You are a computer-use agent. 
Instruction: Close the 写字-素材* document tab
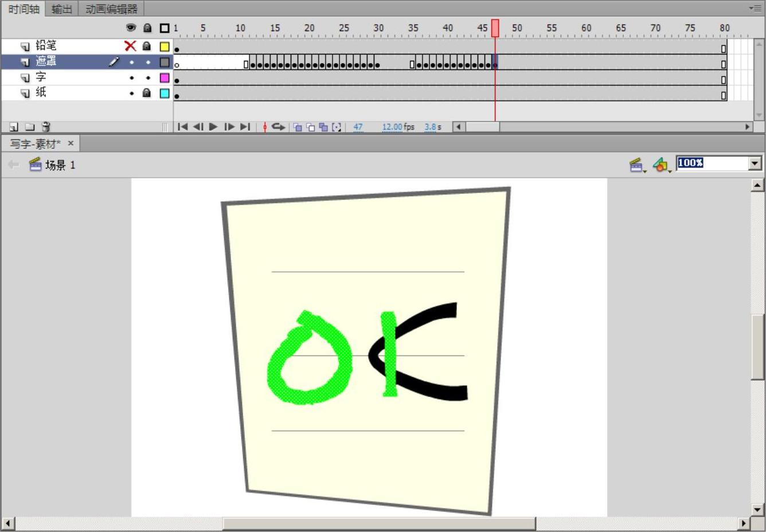[x=71, y=143]
